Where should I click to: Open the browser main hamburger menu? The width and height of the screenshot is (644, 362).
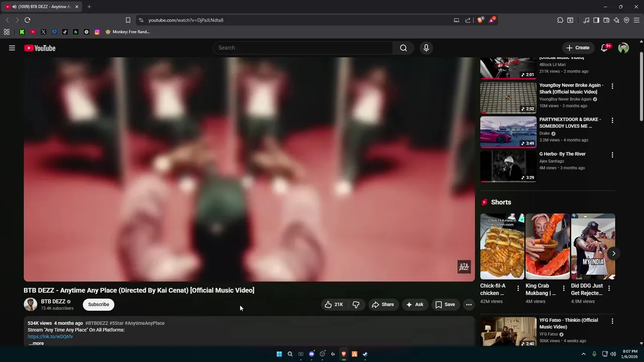coord(636,20)
